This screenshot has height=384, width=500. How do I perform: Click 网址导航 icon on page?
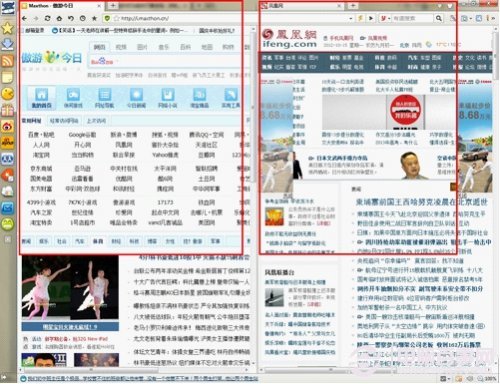tap(104, 98)
